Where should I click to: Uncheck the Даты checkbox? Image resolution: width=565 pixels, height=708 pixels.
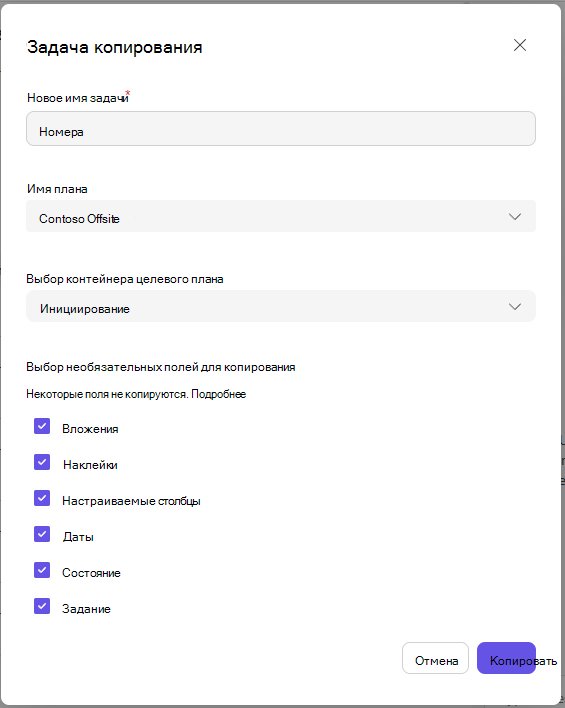coord(42,534)
